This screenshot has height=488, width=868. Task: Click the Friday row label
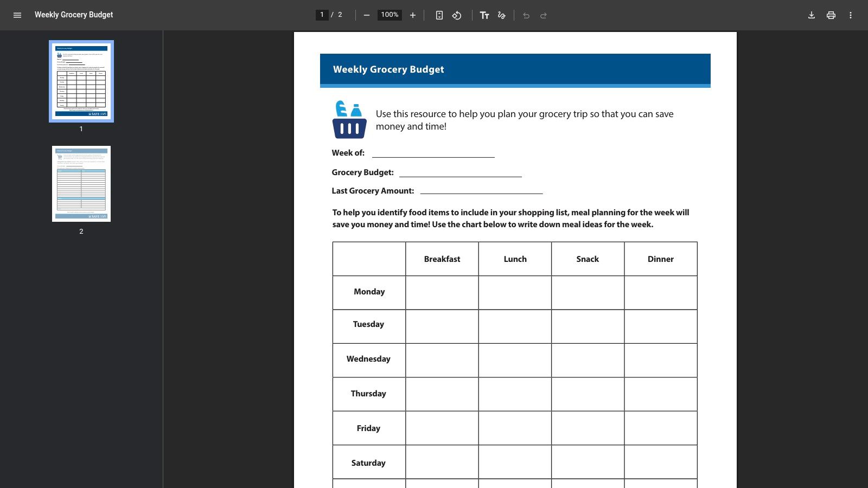[x=368, y=428]
